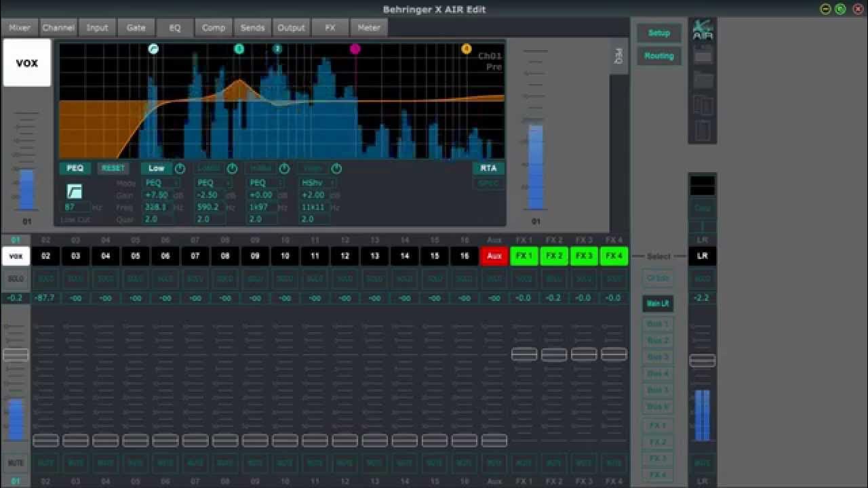Click the low cut frequency field 87
The height and width of the screenshot is (488, 868).
tap(77, 207)
